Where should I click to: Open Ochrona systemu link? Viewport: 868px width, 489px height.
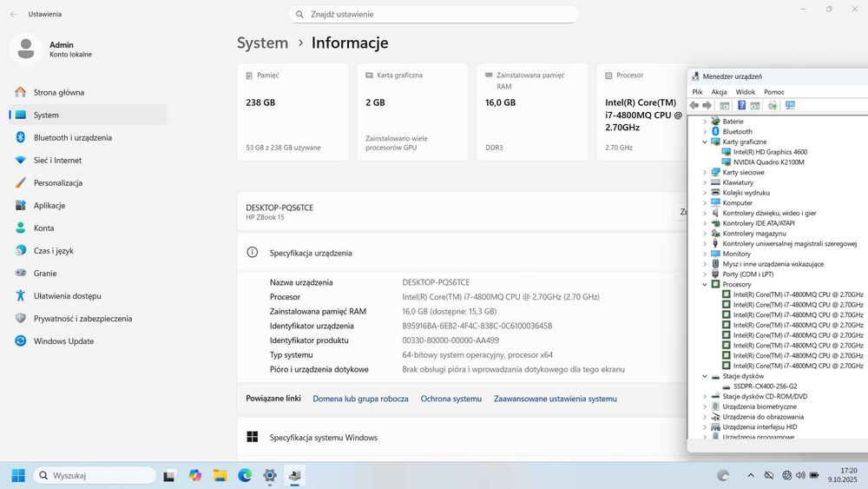pyautogui.click(x=451, y=399)
